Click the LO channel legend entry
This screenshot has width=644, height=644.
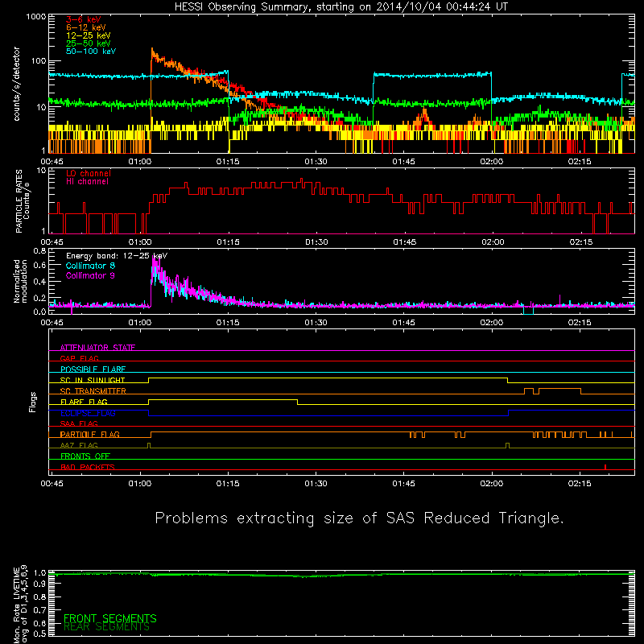click(89, 173)
